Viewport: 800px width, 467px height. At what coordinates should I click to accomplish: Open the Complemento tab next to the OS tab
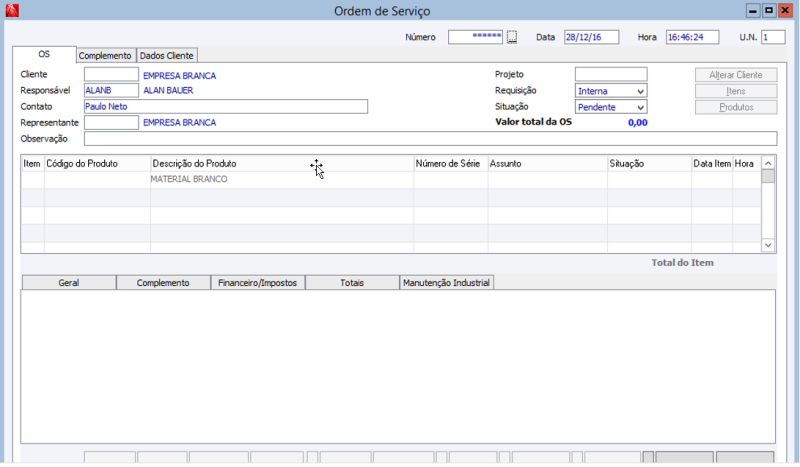105,56
